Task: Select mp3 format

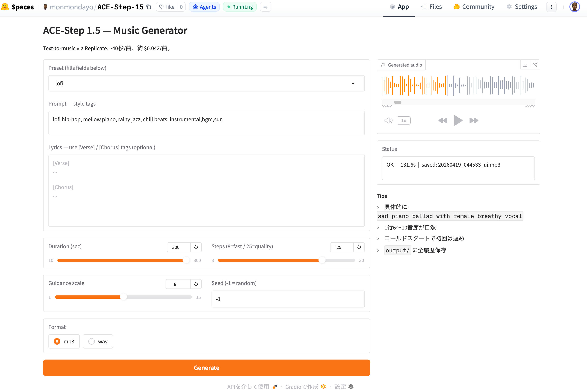Action: pos(64,341)
